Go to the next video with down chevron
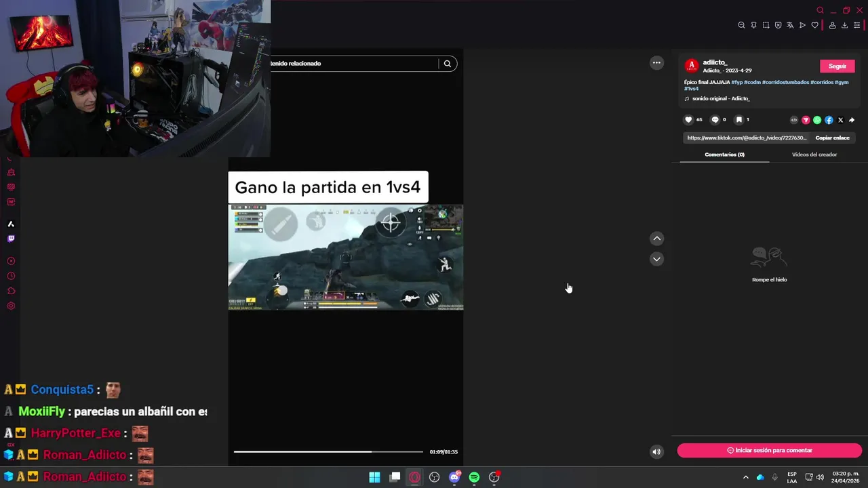The height and width of the screenshot is (488, 868). point(656,259)
